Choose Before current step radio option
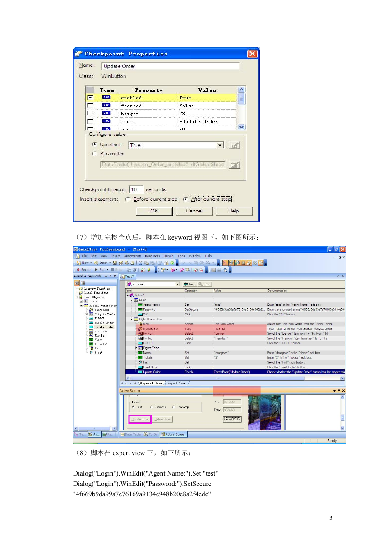This screenshot has height=554, width=392. tap(128, 199)
